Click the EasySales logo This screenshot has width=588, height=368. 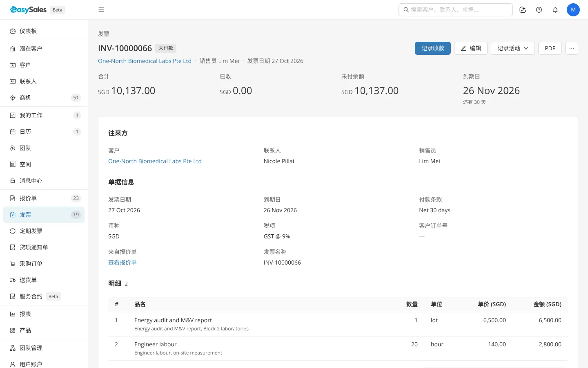pos(28,9)
